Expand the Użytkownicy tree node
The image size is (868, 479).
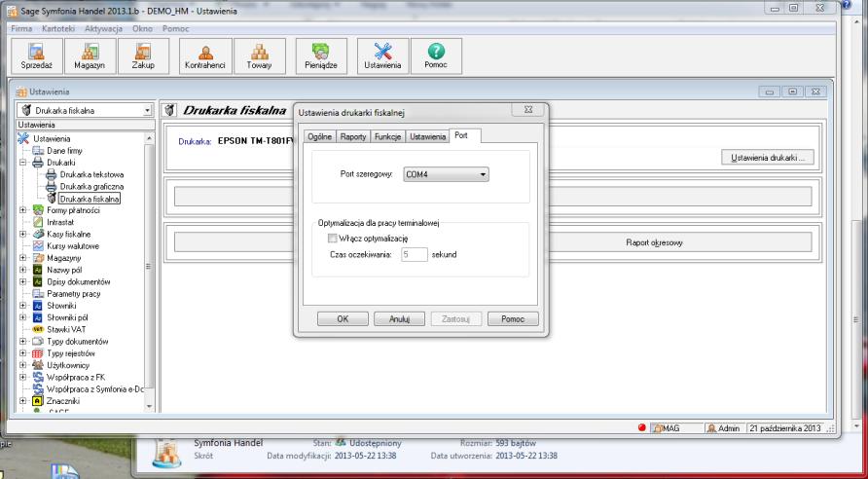[x=23, y=365]
